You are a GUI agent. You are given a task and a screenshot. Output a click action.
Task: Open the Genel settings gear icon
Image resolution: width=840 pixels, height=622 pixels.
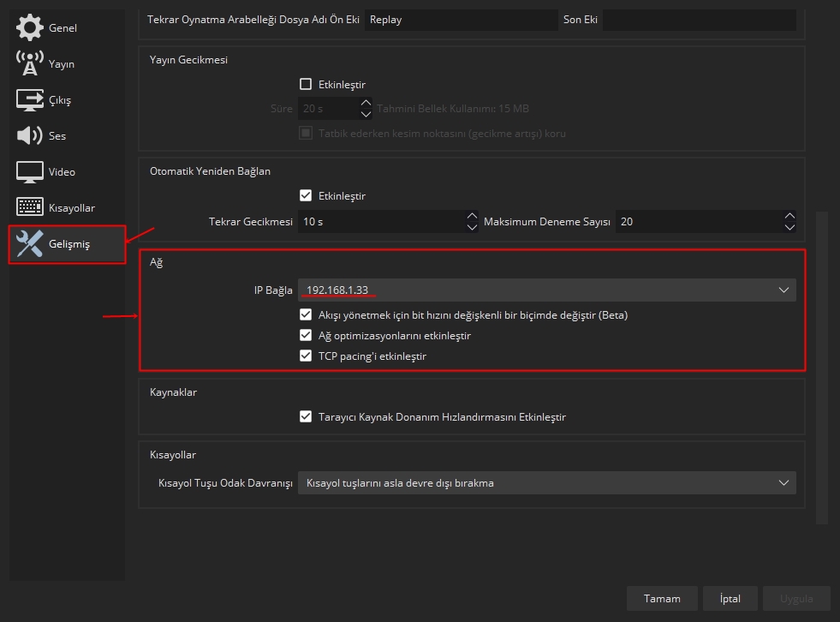point(29,27)
